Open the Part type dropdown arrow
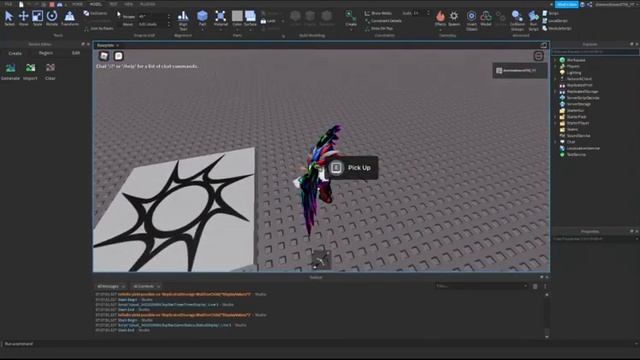Screen dimensions: 640x360 (x=202, y=29)
